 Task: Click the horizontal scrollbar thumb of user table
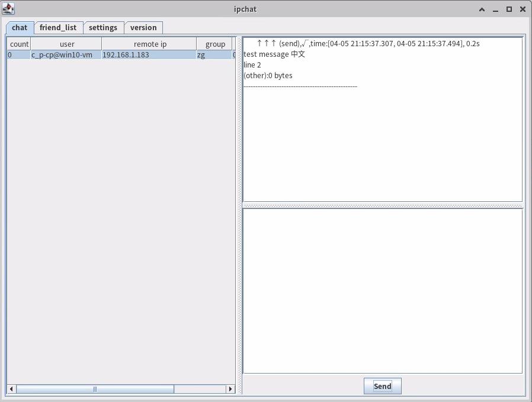click(95, 389)
